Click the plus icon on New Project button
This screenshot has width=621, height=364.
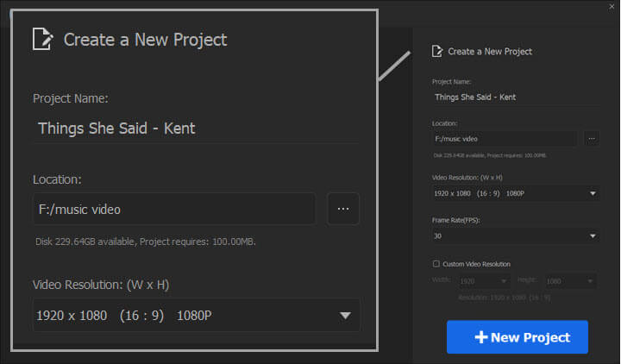[x=481, y=337]
